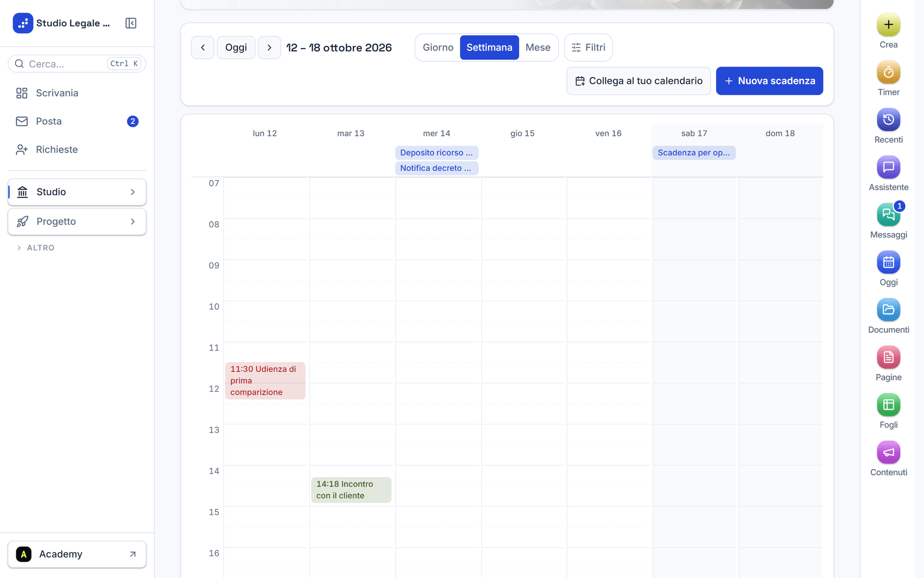Screen dimensions: 924x578
Task: Collapse the sidebar with the panel icon
Action: click(x=131, y=23)
